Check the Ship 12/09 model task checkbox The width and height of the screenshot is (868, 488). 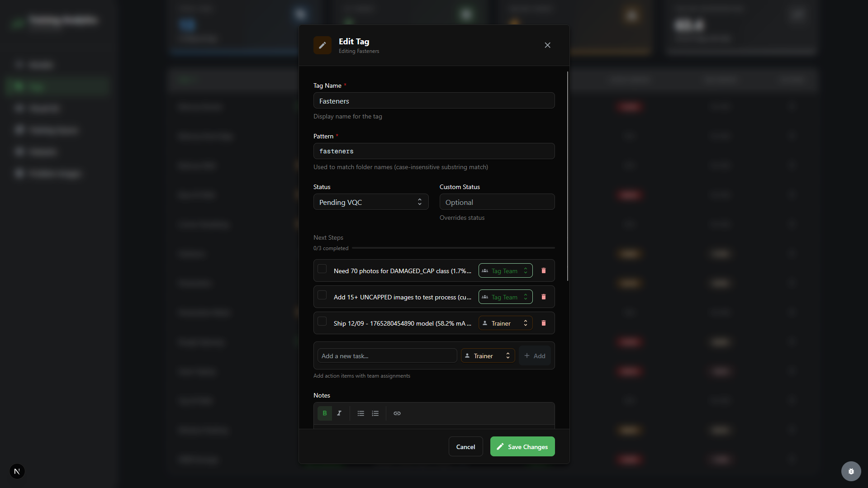tap(322, 321)
